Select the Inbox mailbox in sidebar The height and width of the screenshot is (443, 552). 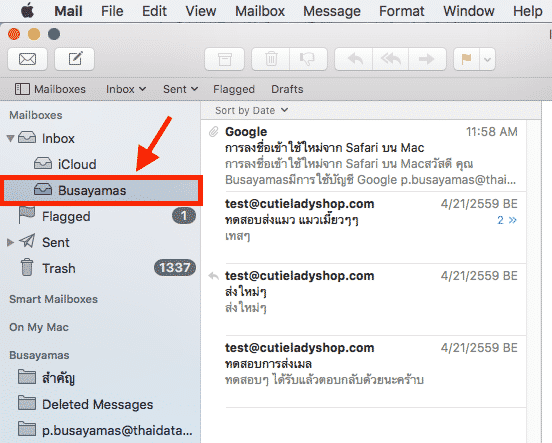click(x=101, y=138)
